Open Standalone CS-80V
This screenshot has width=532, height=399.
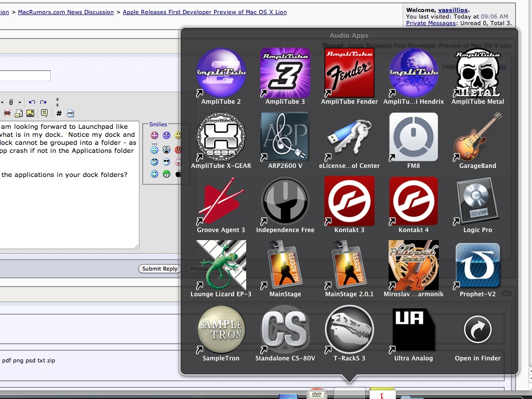[x=285, y=329]
